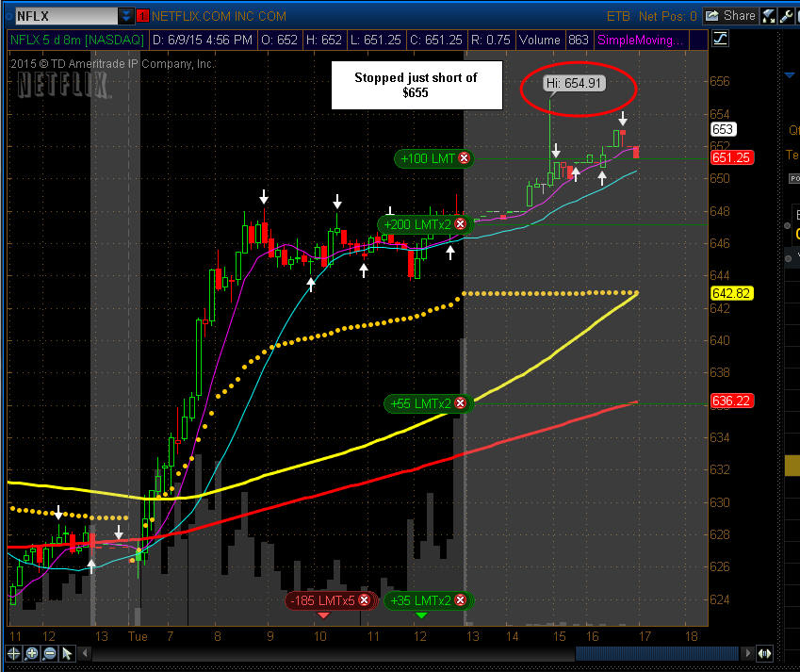Cancel the +55 LMTx2 order
Screen dimensions: 800x672
(x=460, y=403)
